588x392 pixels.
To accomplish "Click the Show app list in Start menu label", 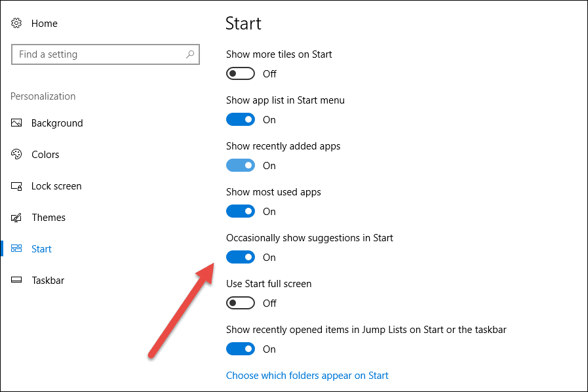I will [285, 100].
